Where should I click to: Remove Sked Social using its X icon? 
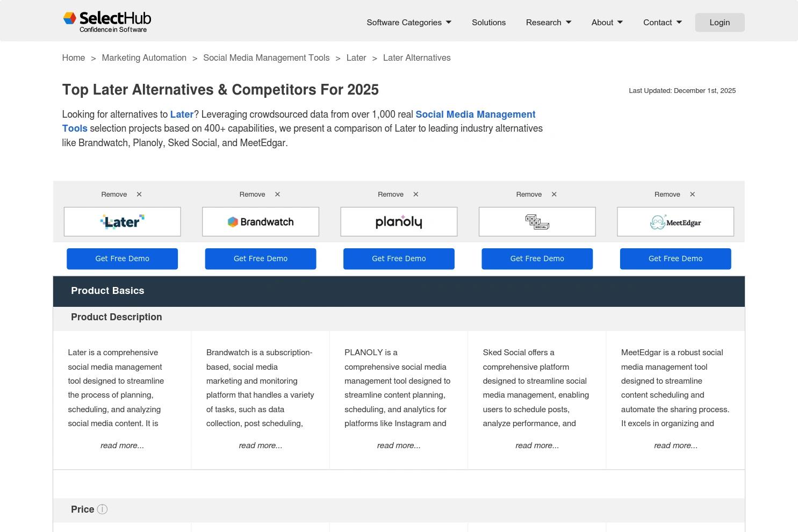[x=554, y=195]
